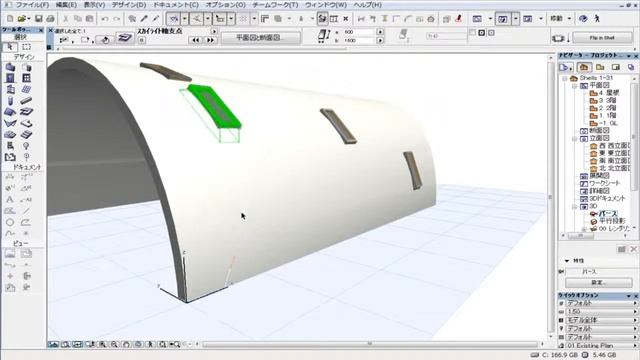Screen dimensions: 640x360
Task: Open the 編集(E) menu
Action: pos(66,5)
